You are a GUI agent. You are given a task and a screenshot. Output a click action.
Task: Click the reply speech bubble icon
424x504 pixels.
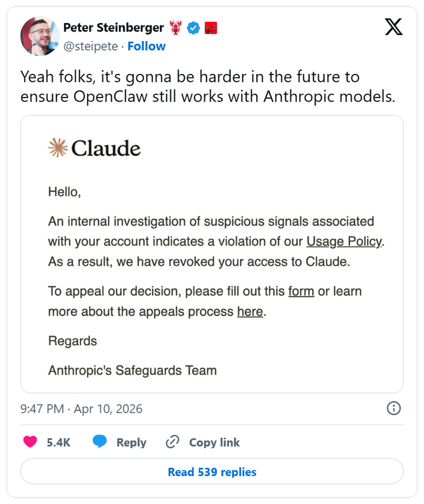point(100,442)
